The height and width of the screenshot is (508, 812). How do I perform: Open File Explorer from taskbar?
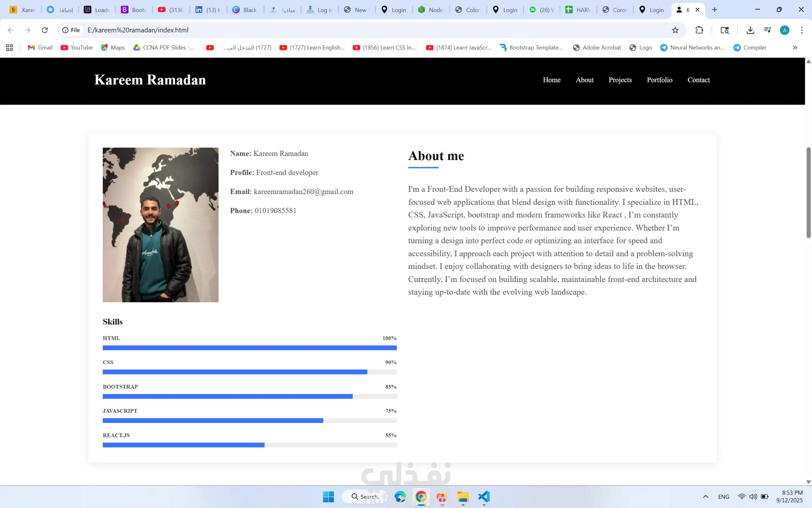pyautogui.click(x=463, y=497)
